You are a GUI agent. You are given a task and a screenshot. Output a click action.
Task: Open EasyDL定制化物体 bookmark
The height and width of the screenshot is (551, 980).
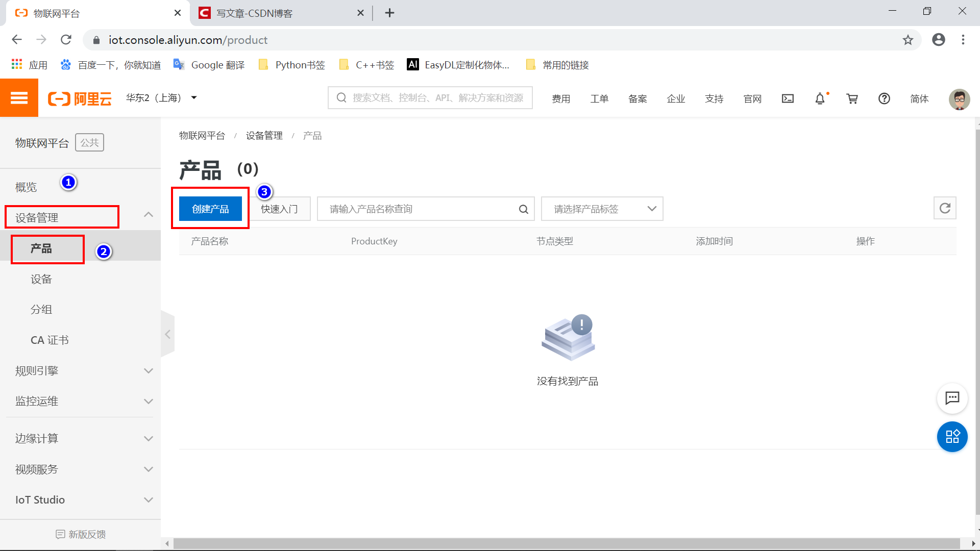click(x=458, y=65)
